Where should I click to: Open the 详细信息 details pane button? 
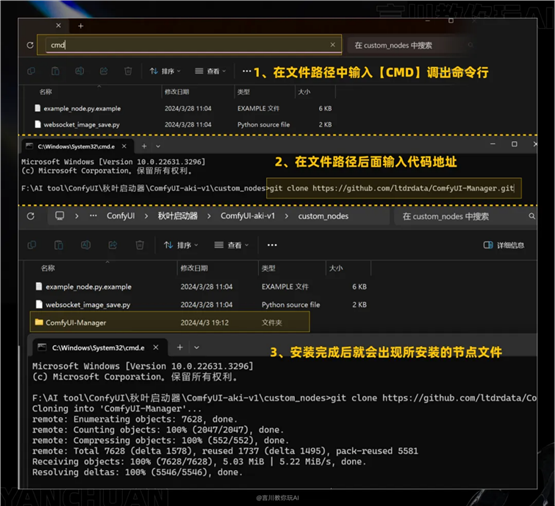(x=503, y=245)
